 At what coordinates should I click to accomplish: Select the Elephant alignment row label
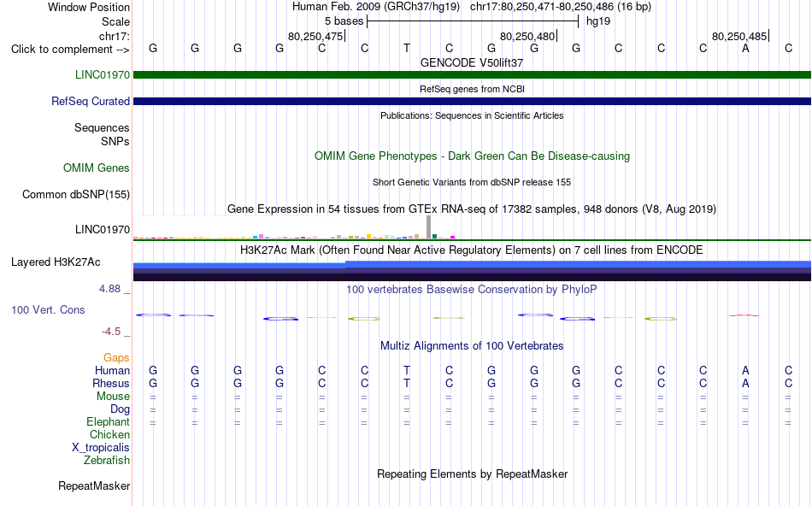click(109, 421)
